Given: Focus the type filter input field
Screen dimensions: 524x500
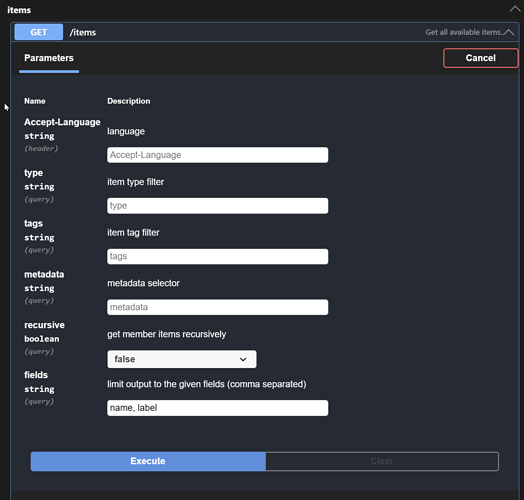Looking at the screenshot, I should pyautogui.click(x=218, y=206).
